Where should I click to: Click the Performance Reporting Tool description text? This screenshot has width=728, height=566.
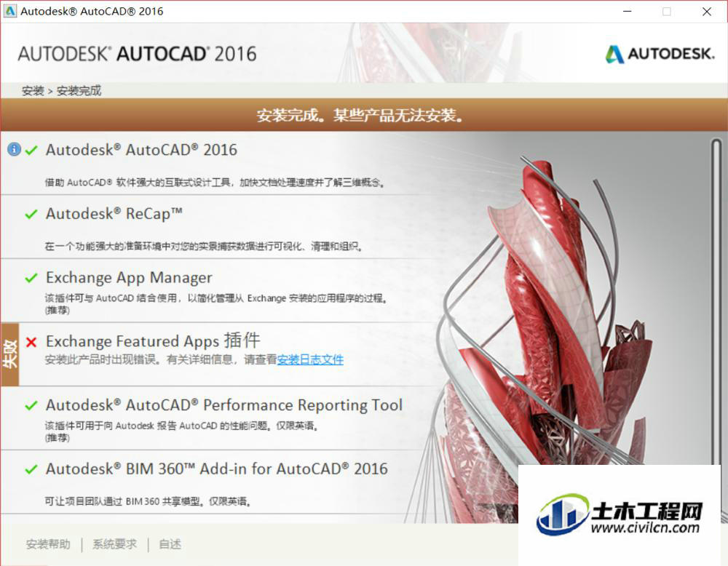[181, 431]
